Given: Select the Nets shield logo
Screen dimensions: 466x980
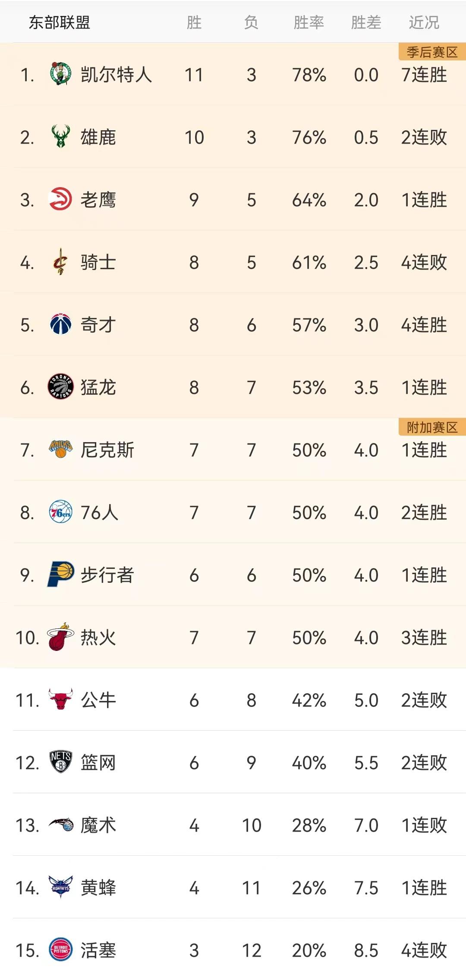Looking at the screenshot, I should [x=60, y=762].
